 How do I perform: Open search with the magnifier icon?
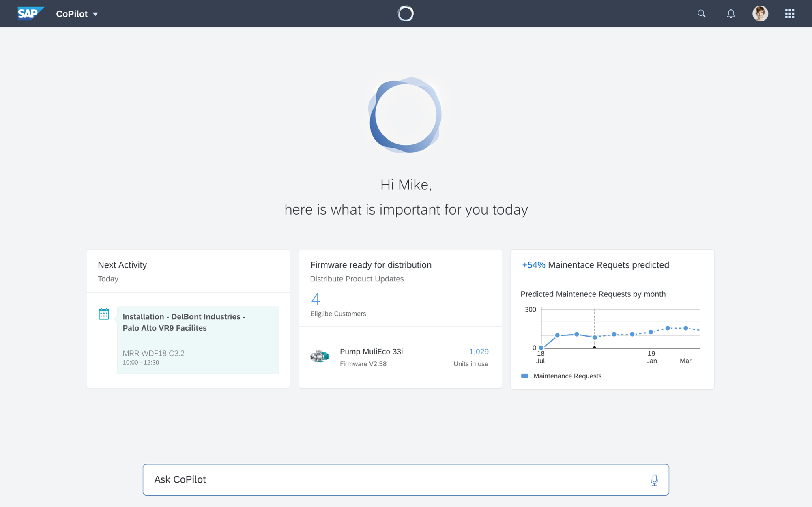(x=701, y=14)
